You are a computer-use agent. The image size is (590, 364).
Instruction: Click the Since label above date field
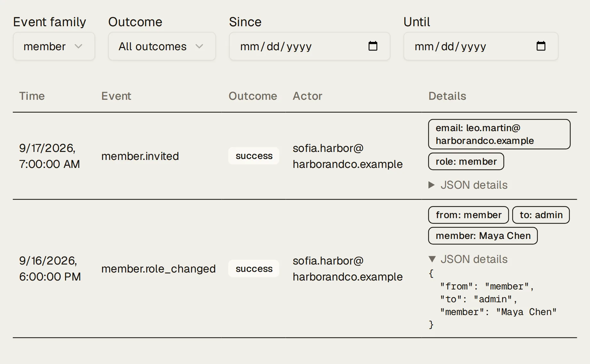coord(245,22)
